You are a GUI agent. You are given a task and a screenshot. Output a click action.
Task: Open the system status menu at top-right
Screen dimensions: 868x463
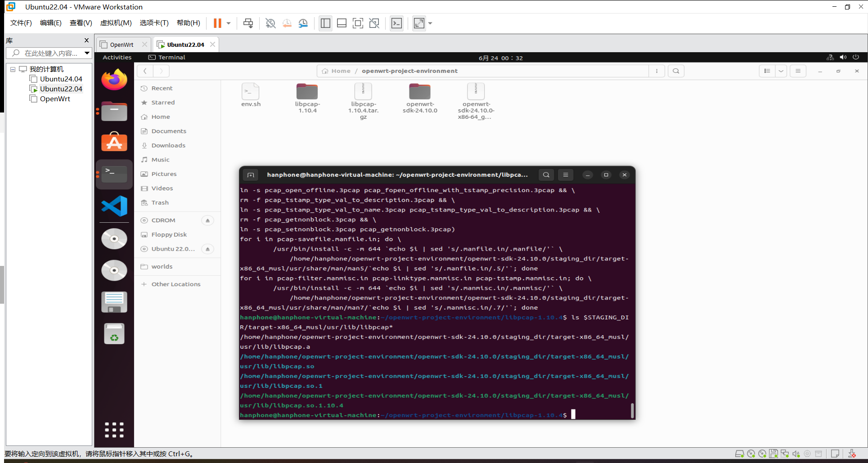[843, 58]
